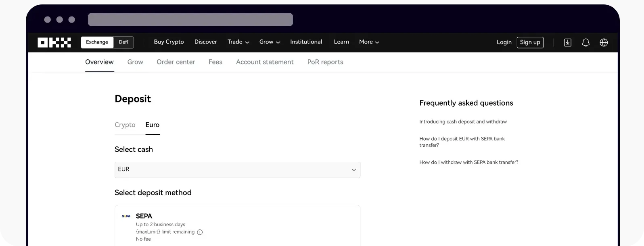This screenshot has width=644, height=246.
Task: Open the EUR cash selector dropdown
Action: (237, 170)
